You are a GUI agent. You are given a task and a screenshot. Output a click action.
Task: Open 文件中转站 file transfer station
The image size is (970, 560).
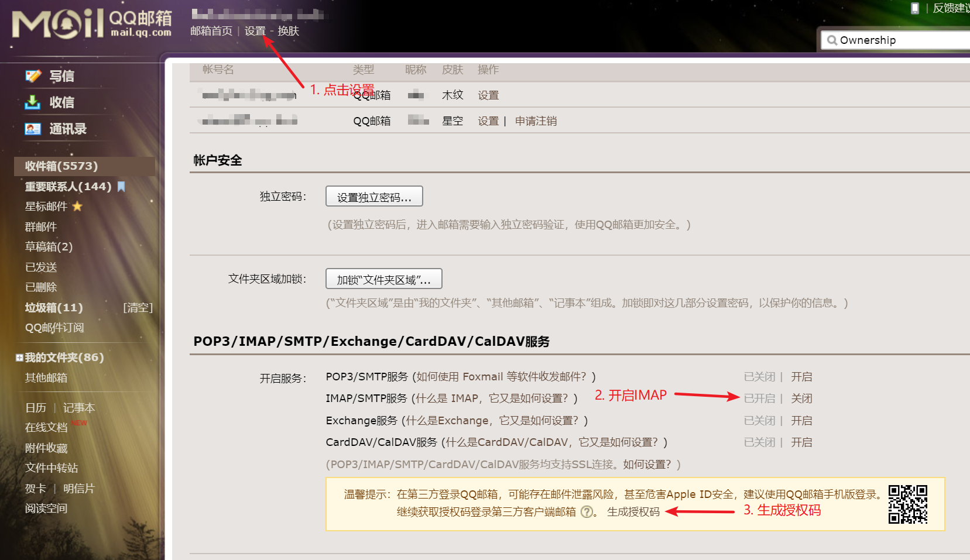coord(52,468)
